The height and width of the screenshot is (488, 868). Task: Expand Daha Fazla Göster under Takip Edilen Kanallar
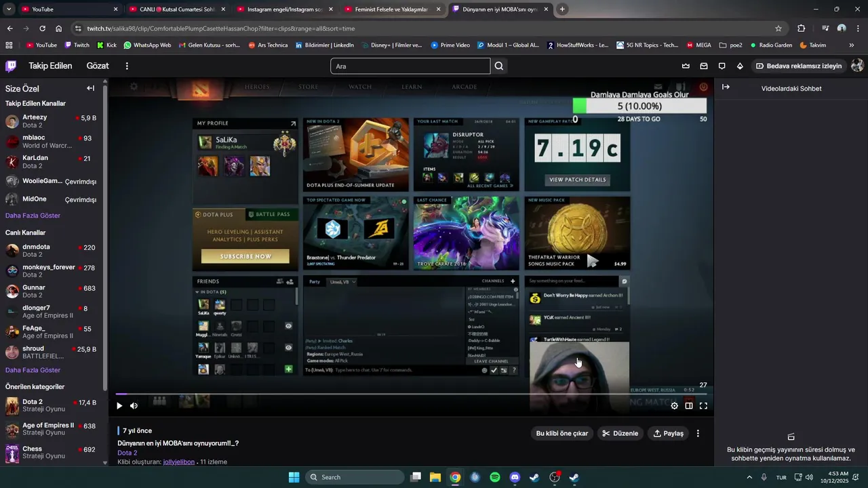click(x=33, y=216)
